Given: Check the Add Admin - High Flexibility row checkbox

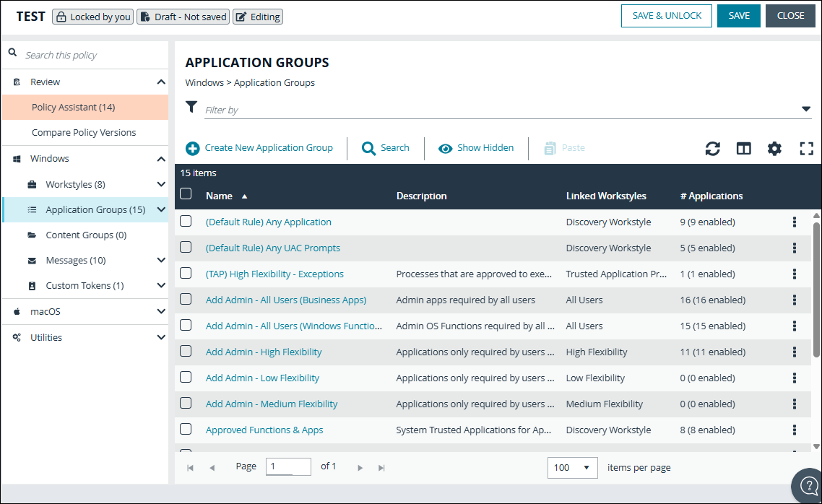Looking at the screenshot, I should (x=186, y=352).
